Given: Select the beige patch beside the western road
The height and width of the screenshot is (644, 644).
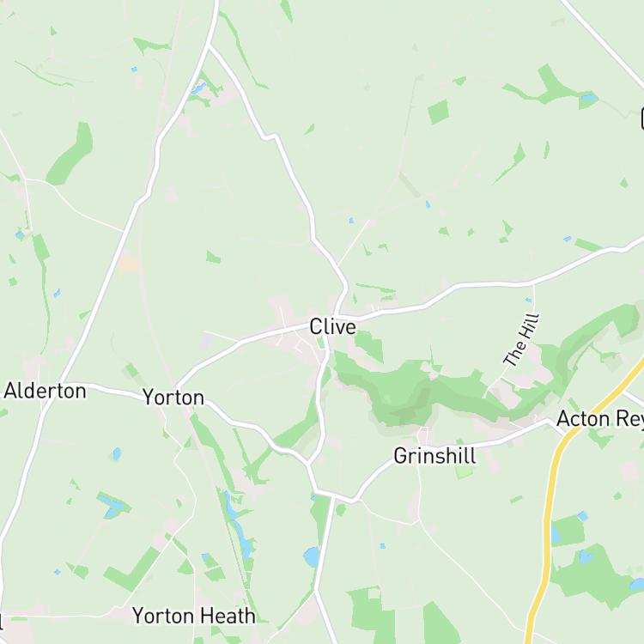Looking at the screenshot, I should click(129, 264).
